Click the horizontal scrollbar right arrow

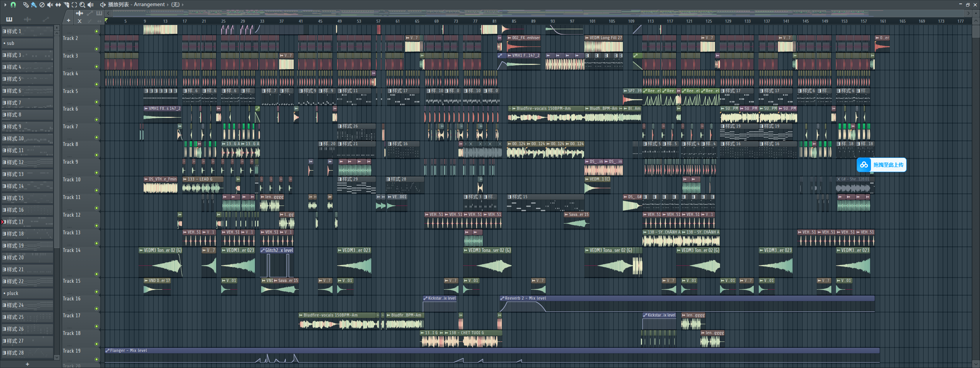969,13
